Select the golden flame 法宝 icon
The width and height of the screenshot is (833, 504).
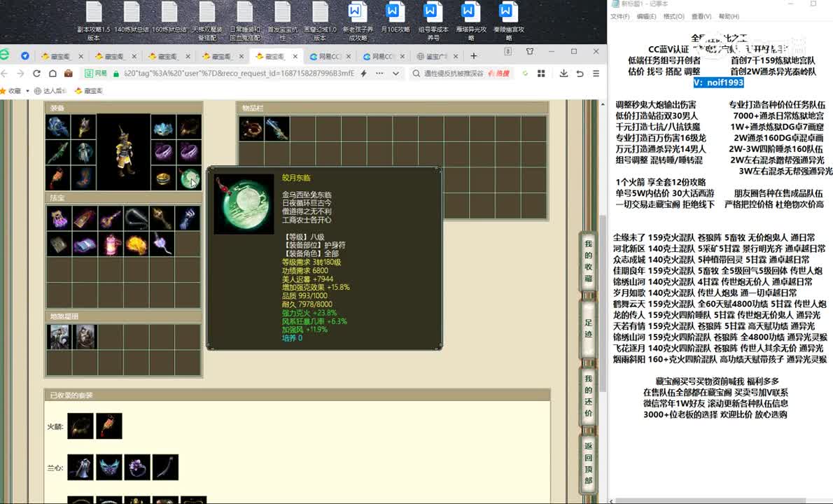(136, 244)
